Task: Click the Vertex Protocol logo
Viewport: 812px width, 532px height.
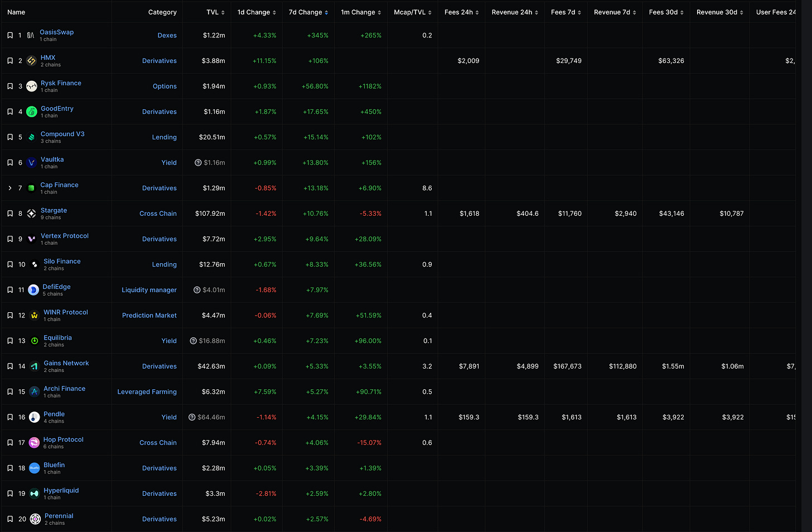Action: 32,239
